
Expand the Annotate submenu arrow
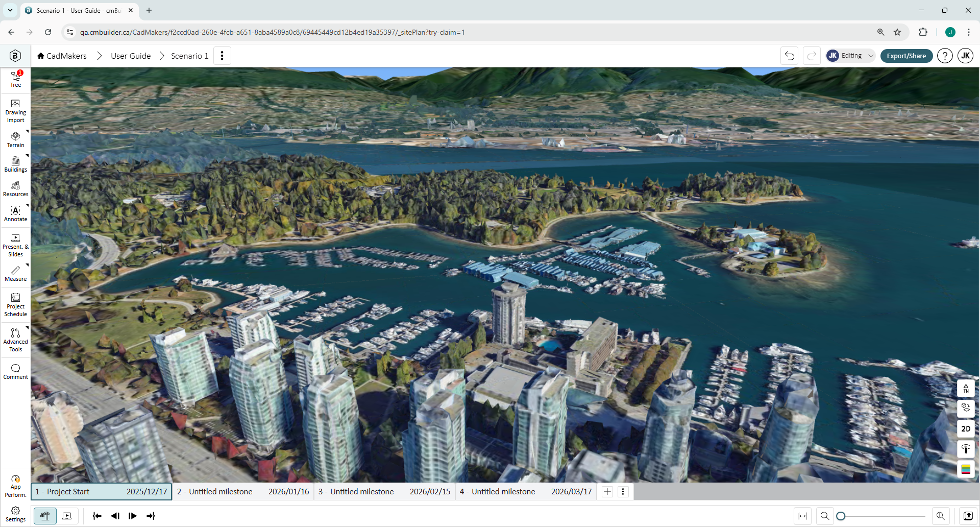27,205
